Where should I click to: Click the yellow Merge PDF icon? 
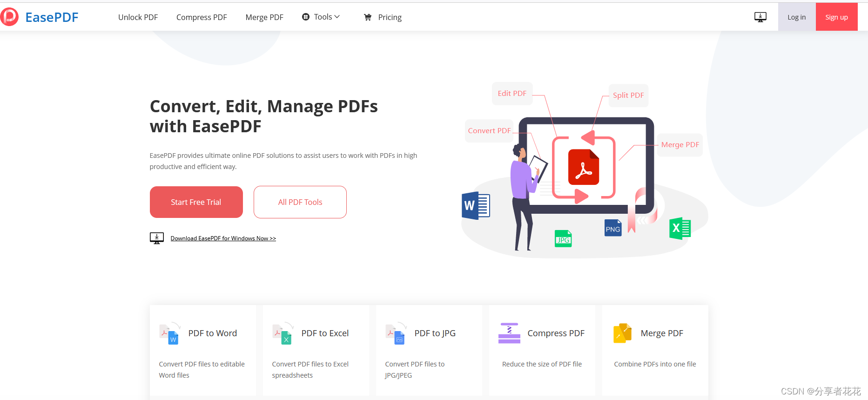coord(623,333)
